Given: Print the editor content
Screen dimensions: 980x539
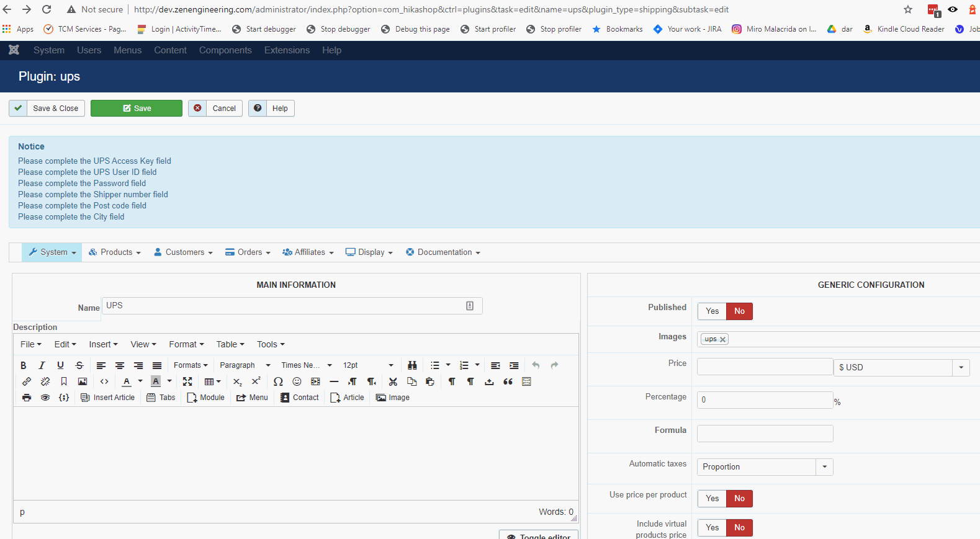Looking at the screenshot, I should tap(27, 398).
